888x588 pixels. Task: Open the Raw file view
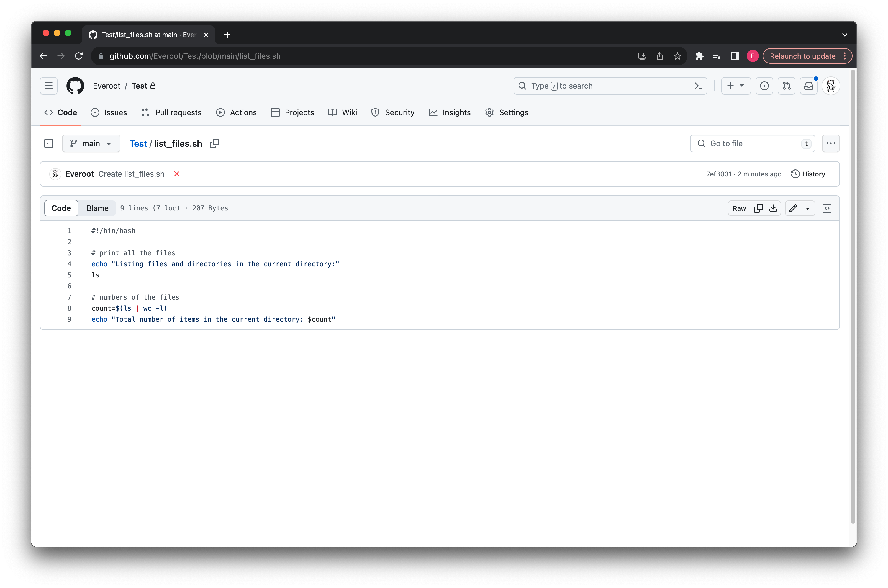pyautogui.click(x=740, y=208)
